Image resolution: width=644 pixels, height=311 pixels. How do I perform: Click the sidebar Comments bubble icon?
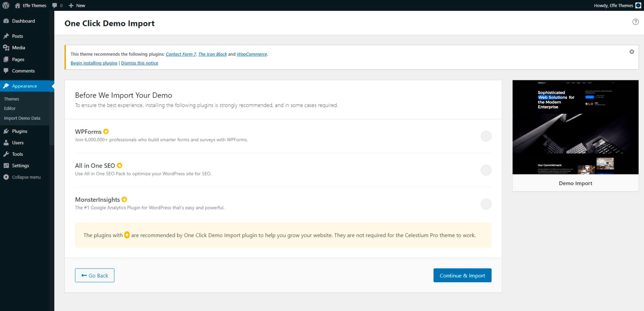6,71
